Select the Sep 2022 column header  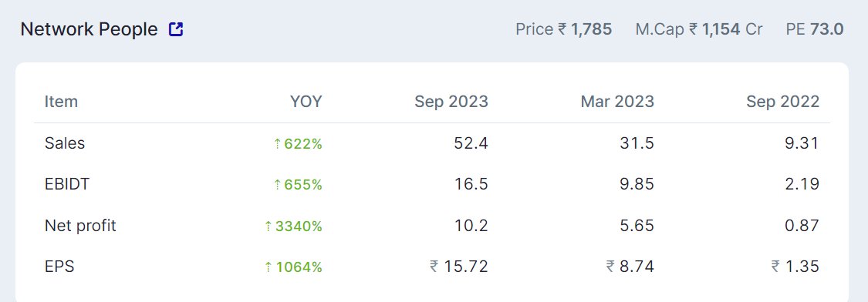(783, 102)
